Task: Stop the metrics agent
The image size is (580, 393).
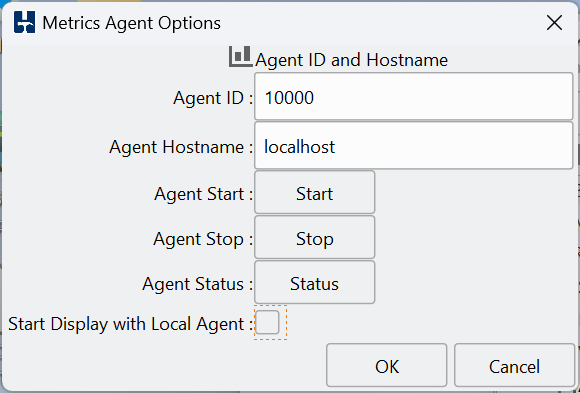Action: click(x=314, y=237)
